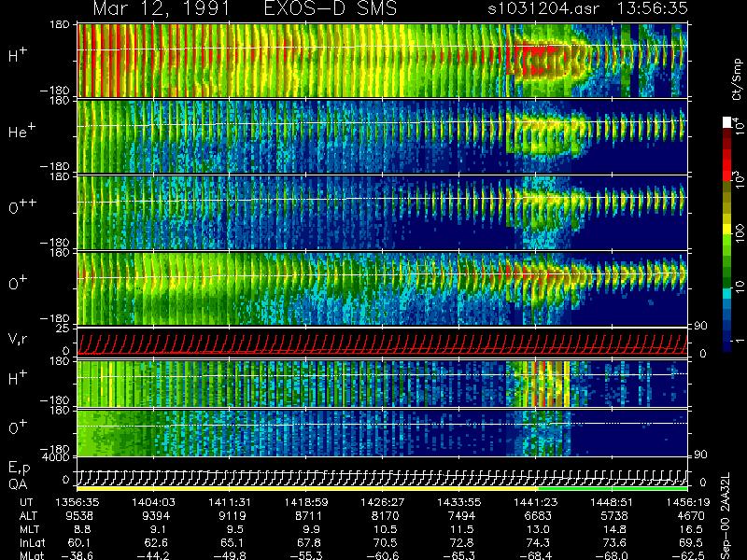Viewport: 747px width, 560px height.
Task: Click altitude value '8170'
Action: (386, 516)
